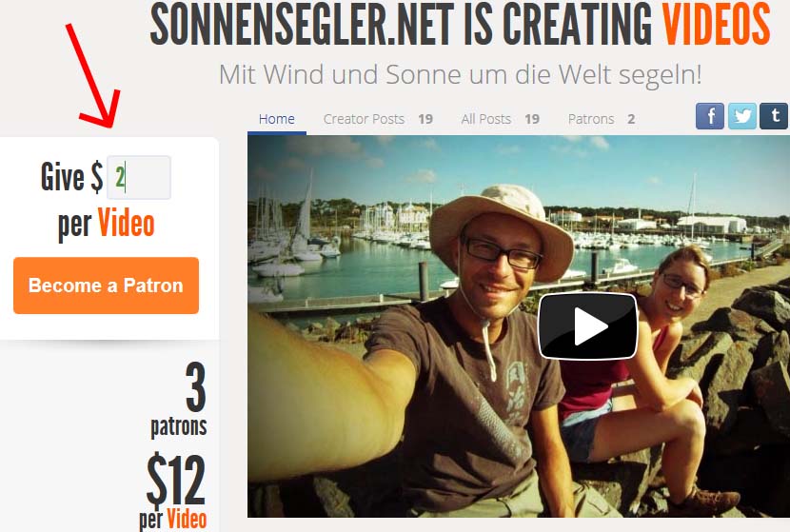Click the red arrow annotation

93,75
